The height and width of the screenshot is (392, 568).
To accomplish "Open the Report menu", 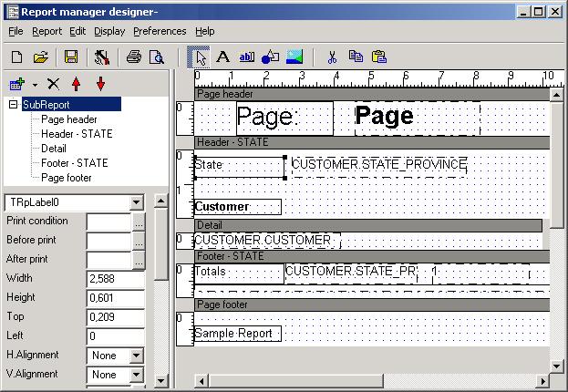I will [x=46, y=31].
